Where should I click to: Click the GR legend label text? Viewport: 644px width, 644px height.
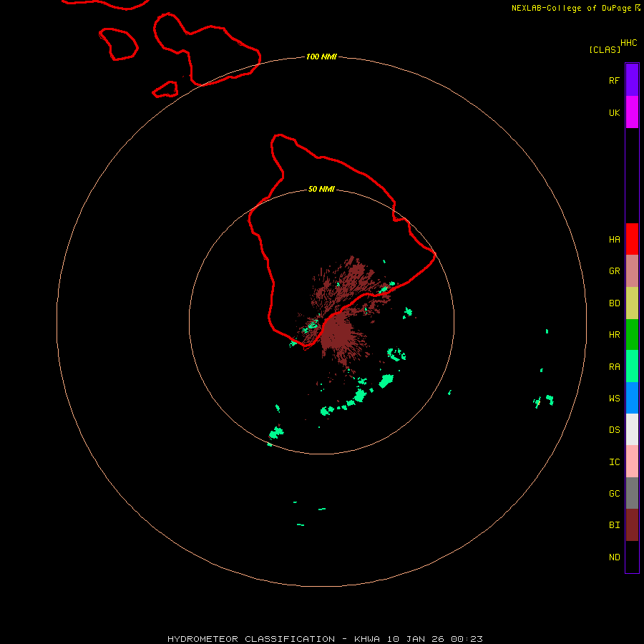[614, 271]
